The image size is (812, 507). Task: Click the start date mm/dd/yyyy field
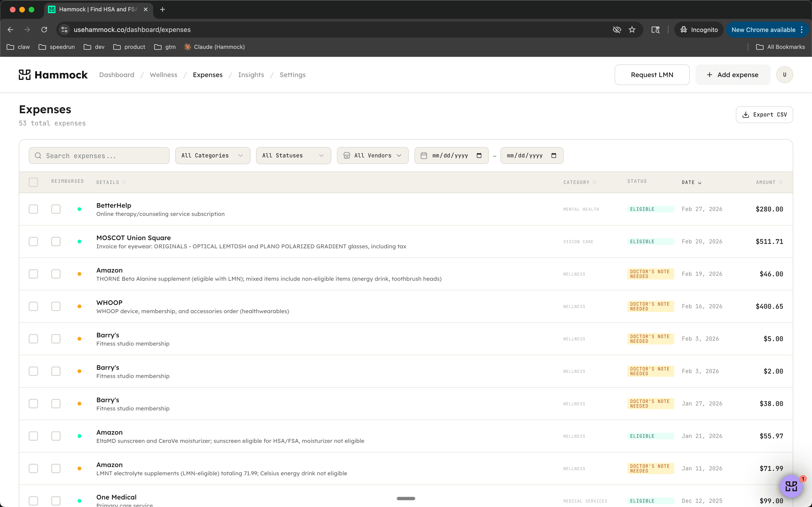(452, 156)
